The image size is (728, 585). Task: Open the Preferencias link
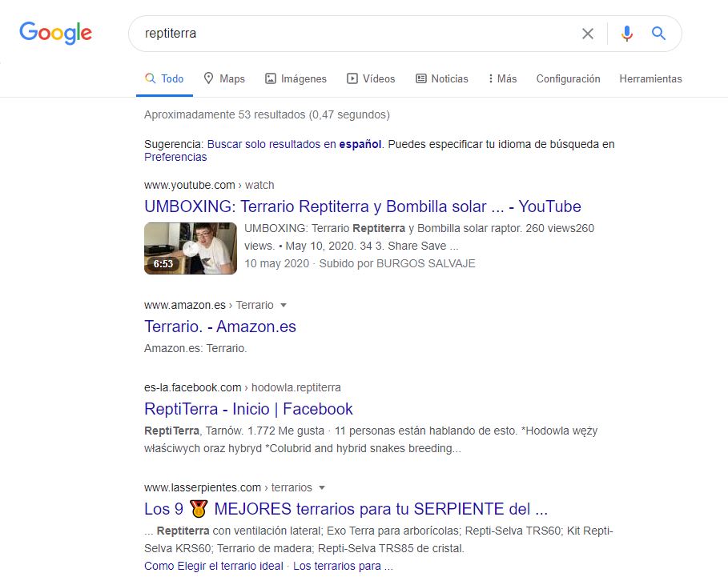(x=175, y=158)
